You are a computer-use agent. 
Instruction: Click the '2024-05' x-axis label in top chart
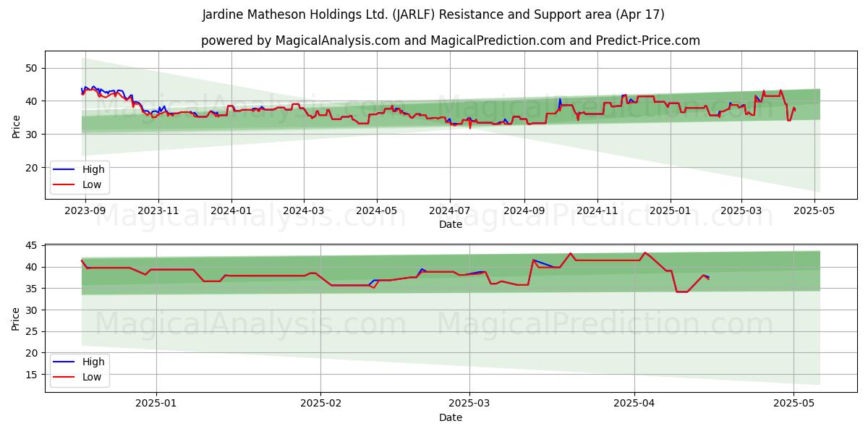point(376,211)
